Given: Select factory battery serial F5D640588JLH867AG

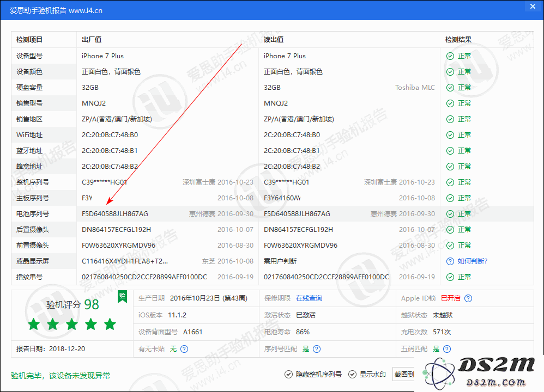Looking at the screenshot, I should (115, 214).
